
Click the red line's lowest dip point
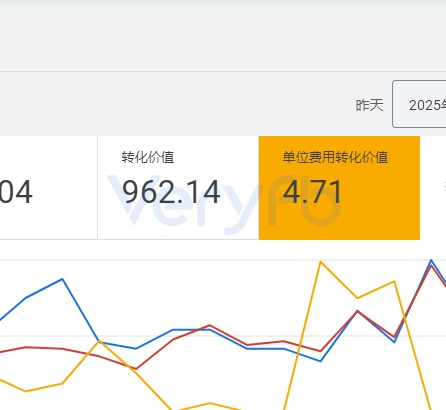coord(136,369)
